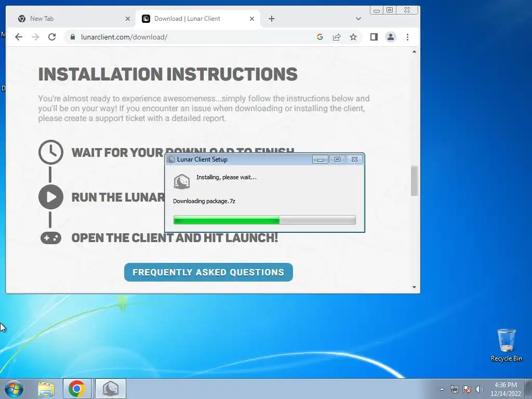Minimize the Chrome browser window

[x=376, y=10]
